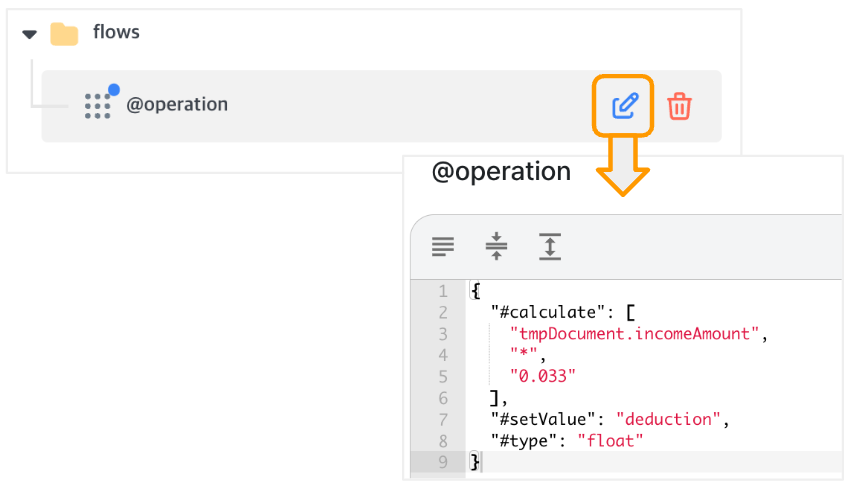Click the @operation editor heading
The image size is (854, 488).
[x=501, y=172]
